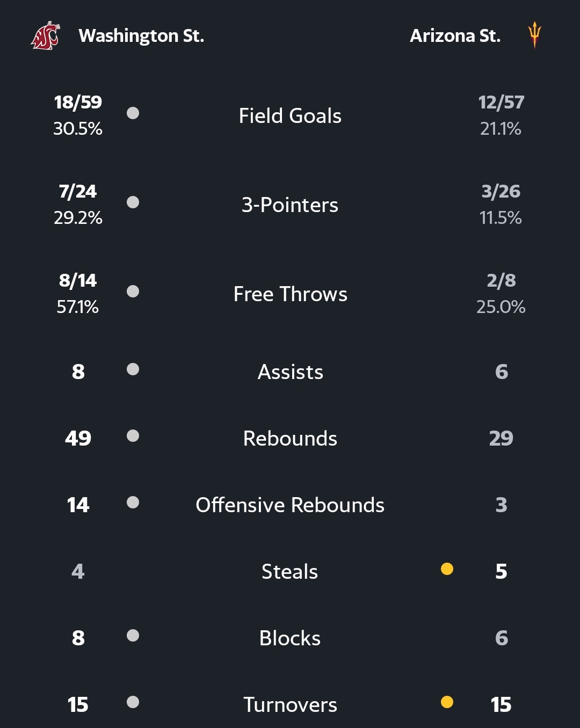Tap the Washington St. team name
The height and width of the screenshot is (728, 580).
141,35
